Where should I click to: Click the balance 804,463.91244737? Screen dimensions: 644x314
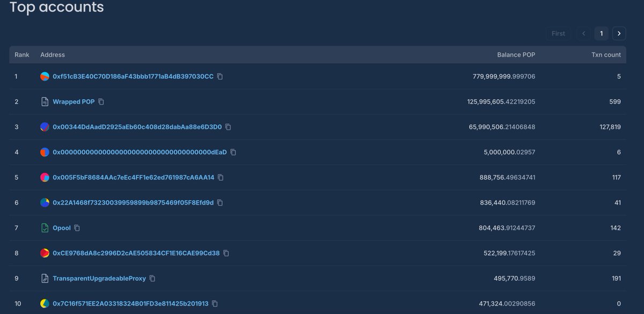[x=507, y=228]
